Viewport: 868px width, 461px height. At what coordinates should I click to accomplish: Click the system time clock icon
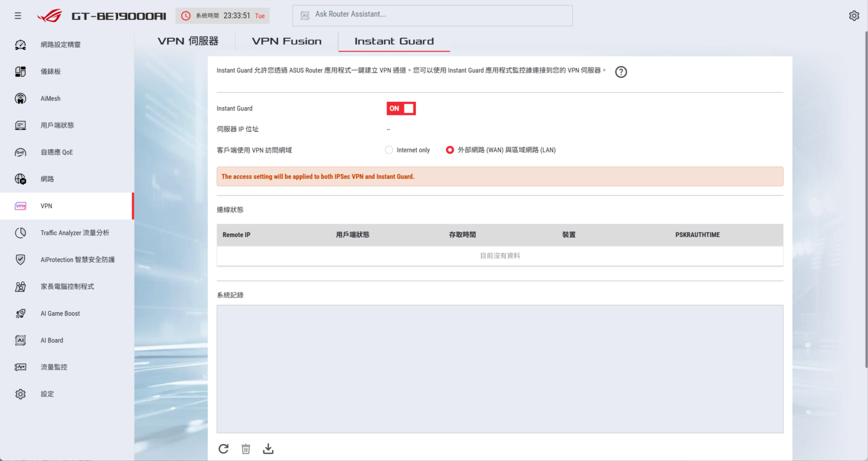click(x=186, y=16)
